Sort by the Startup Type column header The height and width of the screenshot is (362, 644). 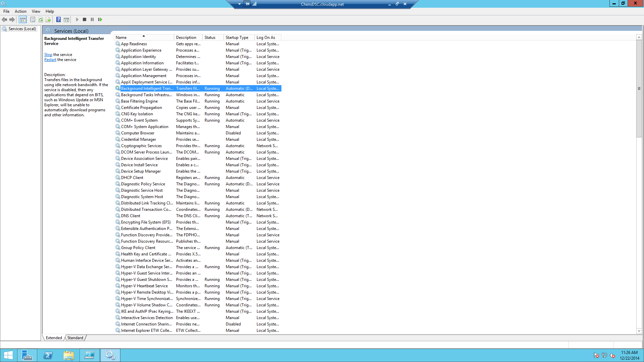(x=239, y=38)
